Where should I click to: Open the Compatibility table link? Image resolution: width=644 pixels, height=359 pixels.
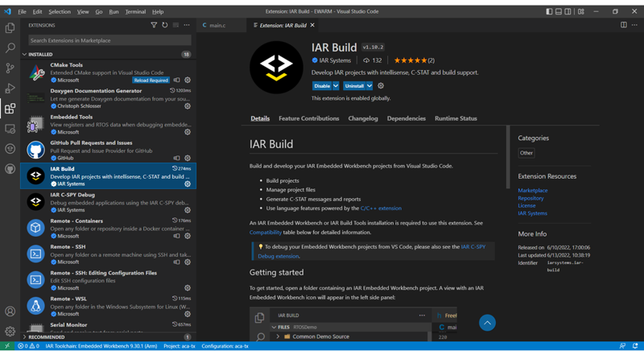(x=266, y=232)
